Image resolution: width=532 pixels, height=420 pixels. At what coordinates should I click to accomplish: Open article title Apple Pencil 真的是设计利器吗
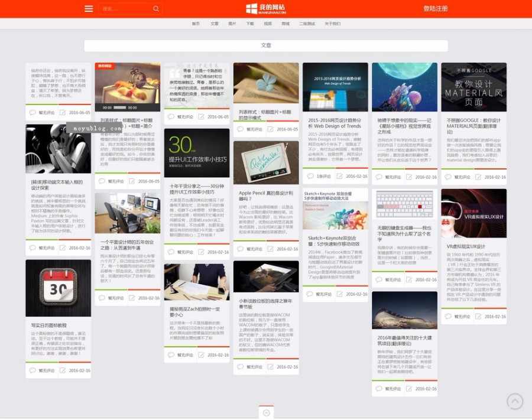(266, 196)
